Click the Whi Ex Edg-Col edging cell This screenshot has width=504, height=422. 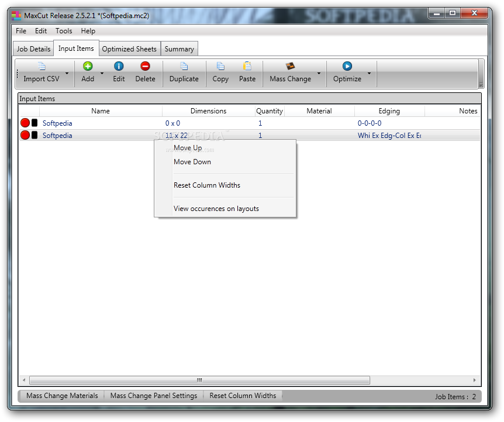click(x=389, y=136)
